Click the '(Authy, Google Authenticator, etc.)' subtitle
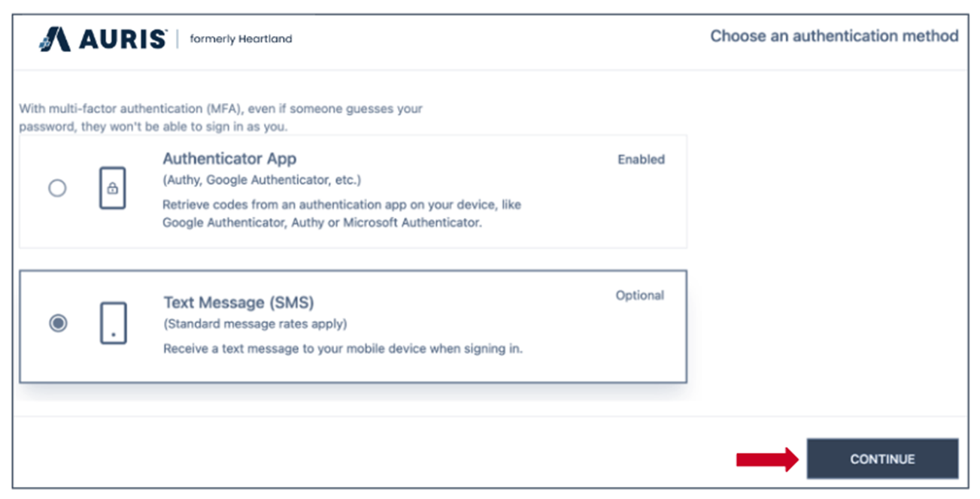 [x=262, y=180]
